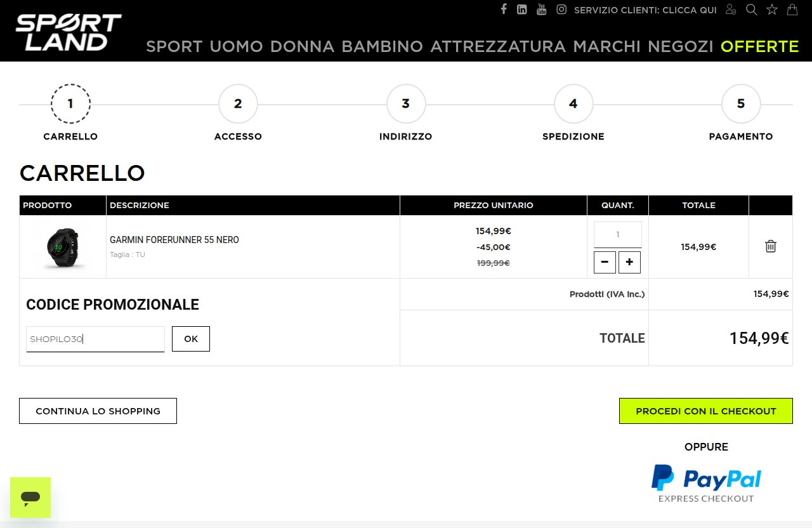The width and height of the screenshot is (812, 528).
Task: Delete Garmin Forerunner with trash icon
Action: click(771, 246)
